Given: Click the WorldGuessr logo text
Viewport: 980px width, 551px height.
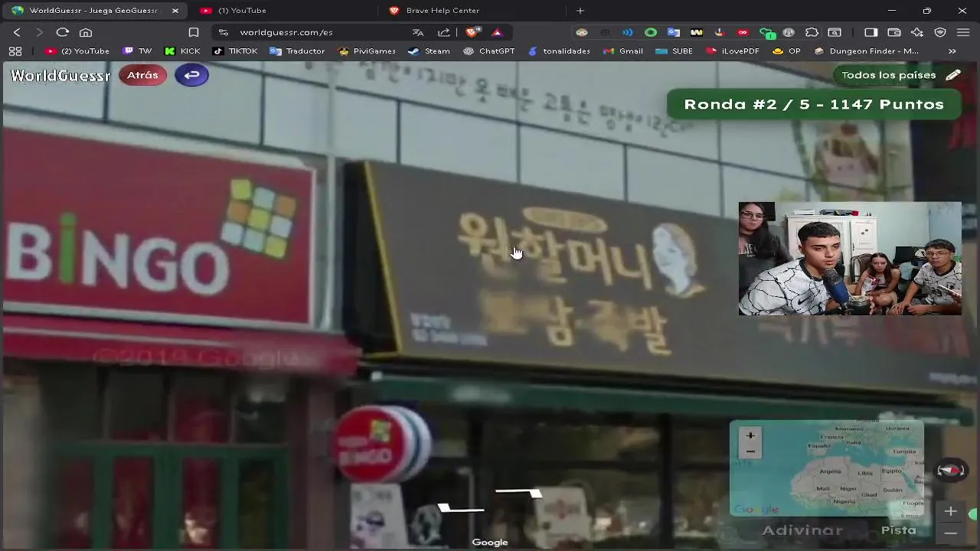Looking at the screenshot, I should tap(60, 76).
